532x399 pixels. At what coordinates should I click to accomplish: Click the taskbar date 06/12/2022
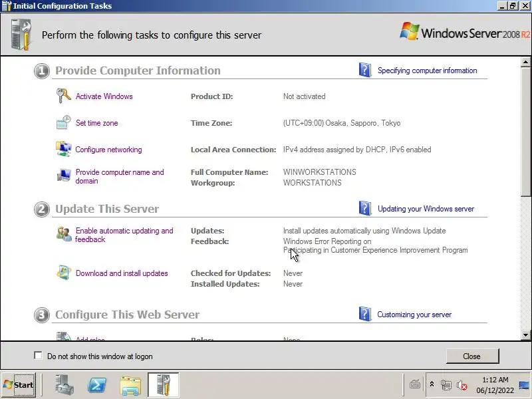pos(495,390)
